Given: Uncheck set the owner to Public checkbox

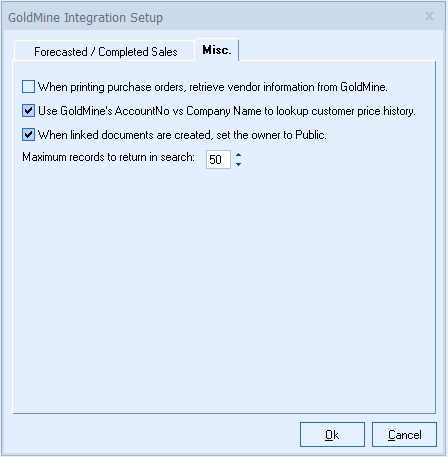Looking at the screenshot, I should (28, 135).
